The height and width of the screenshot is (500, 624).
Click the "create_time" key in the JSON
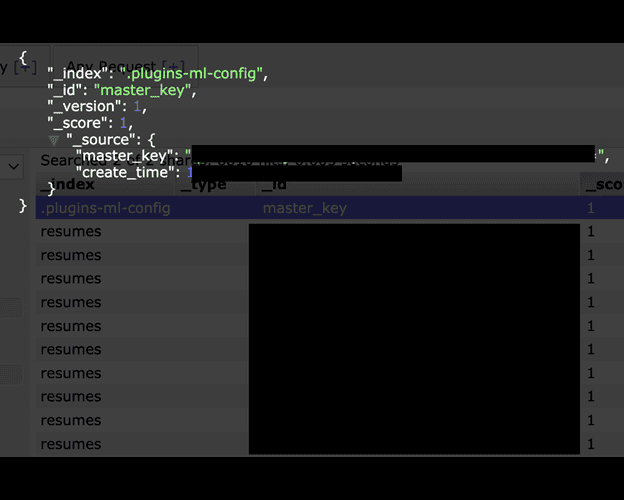128,173
